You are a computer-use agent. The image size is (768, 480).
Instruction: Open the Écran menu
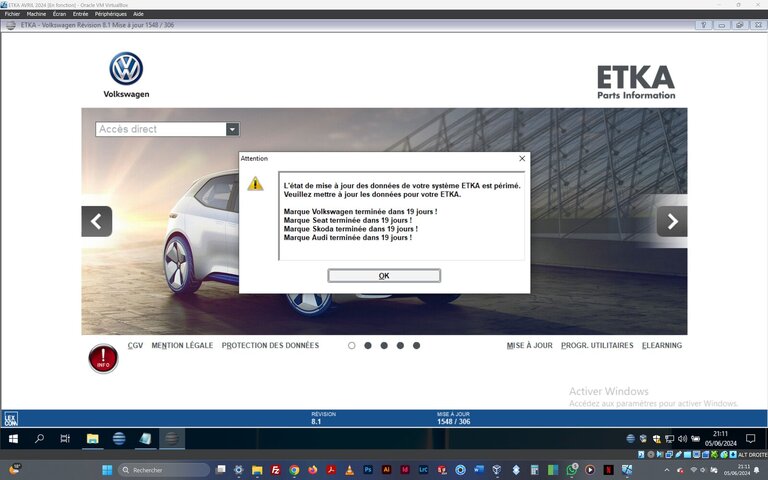(59, 14)
